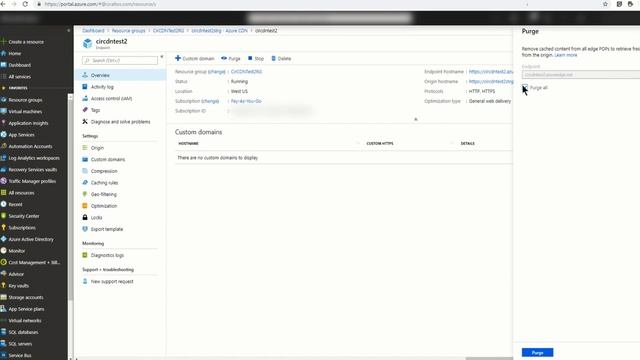Viewport: 640px width, 360px height.
Task: Click Custom domain toolbar button
Action: coord(195,58)
